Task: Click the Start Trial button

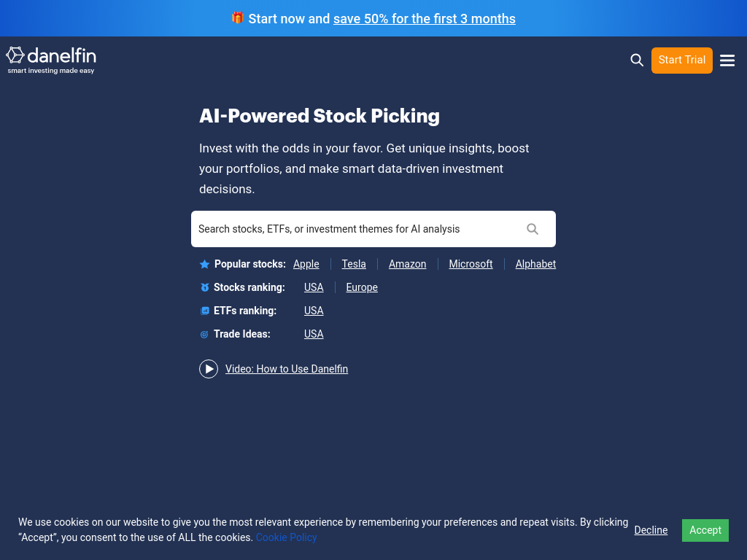Action: click(x=681, y=60)
